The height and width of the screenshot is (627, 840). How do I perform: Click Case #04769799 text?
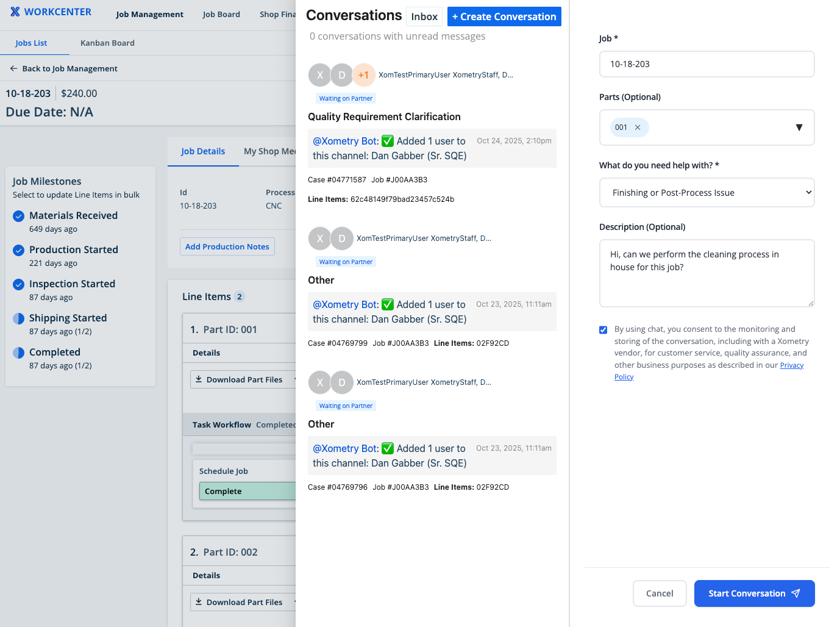pyautogui.click(x=338, y=343)
